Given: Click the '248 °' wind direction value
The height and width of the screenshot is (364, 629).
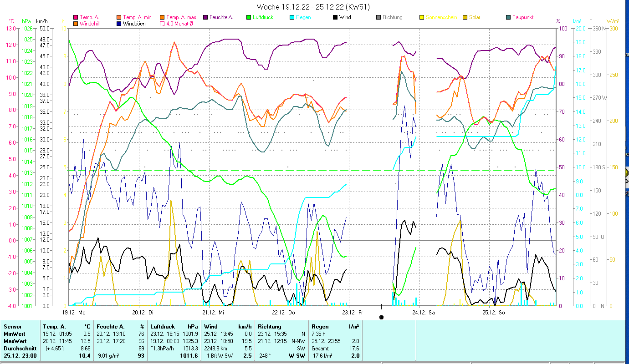Looking at the screenshot, I should point(265,355).
